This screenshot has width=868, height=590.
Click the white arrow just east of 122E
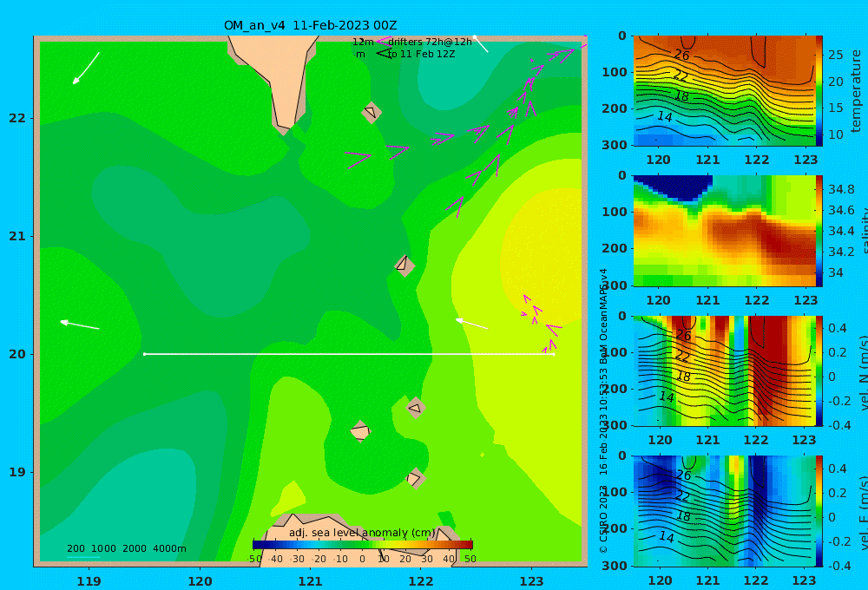471,324
